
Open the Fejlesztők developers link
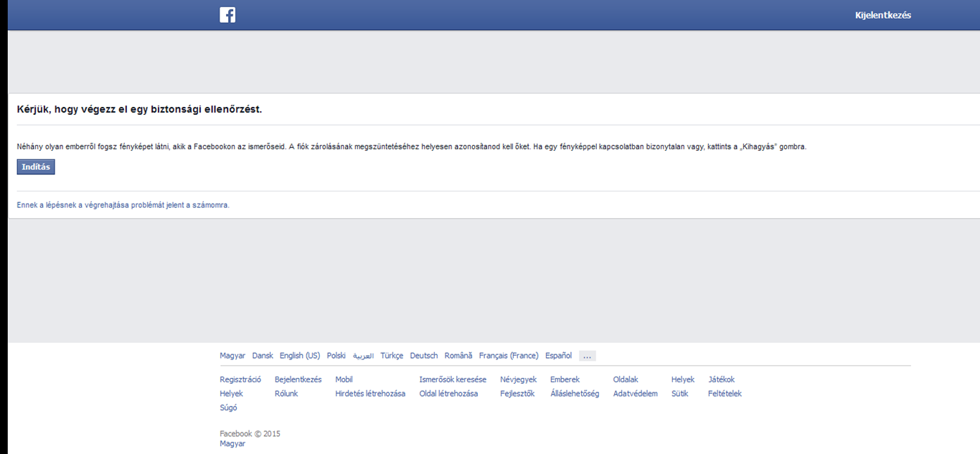click(517, 394)
